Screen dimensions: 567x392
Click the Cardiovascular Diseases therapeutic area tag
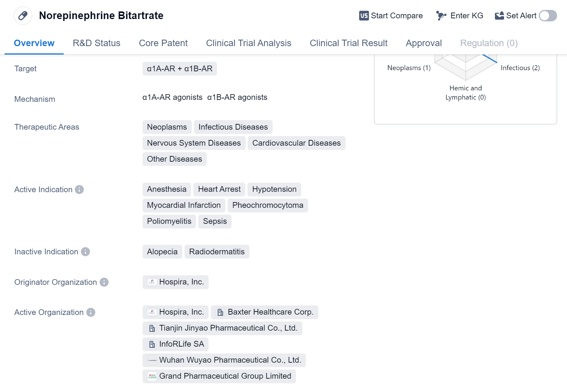pos(296,143)
